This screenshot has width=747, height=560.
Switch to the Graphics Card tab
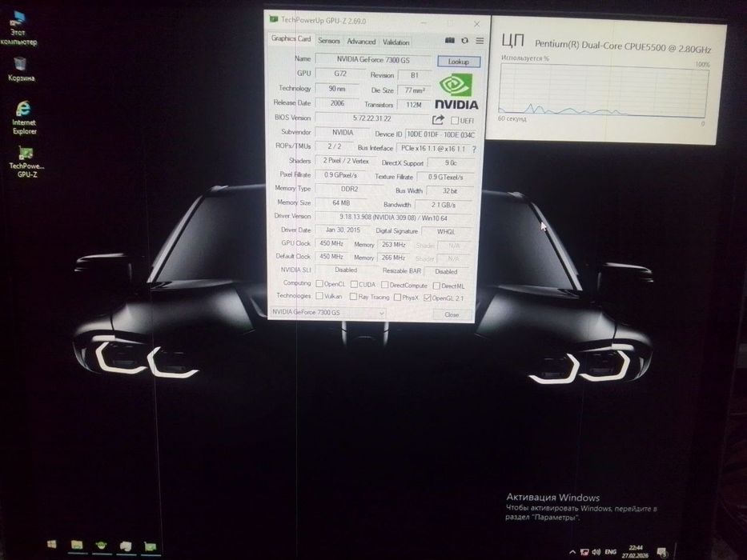click(x=291, y=38)
